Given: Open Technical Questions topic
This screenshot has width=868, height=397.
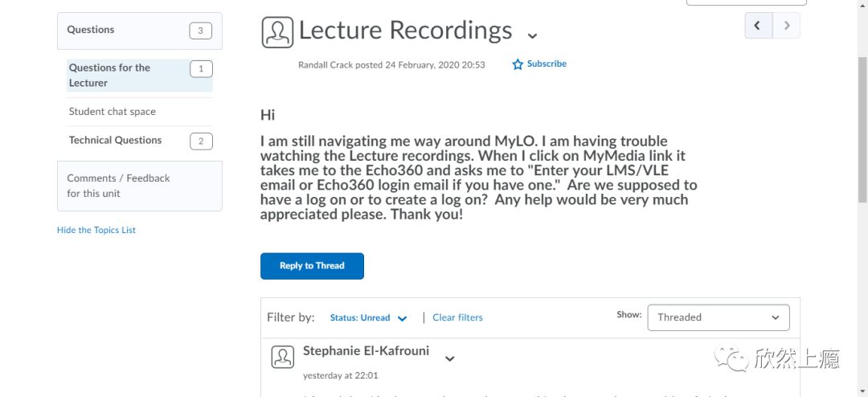Looking at the screenshot, I should tap(115, 140).
